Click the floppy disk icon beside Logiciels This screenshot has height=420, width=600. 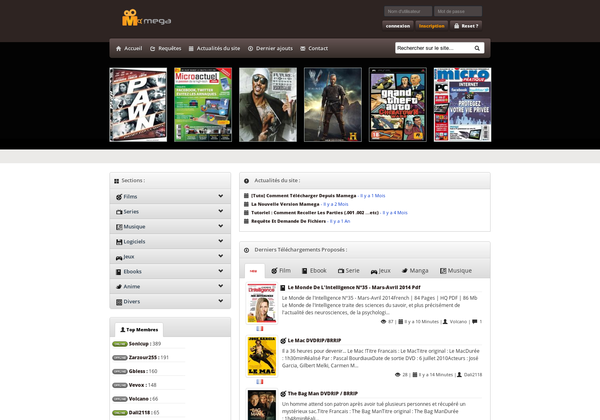click(119, 242)
